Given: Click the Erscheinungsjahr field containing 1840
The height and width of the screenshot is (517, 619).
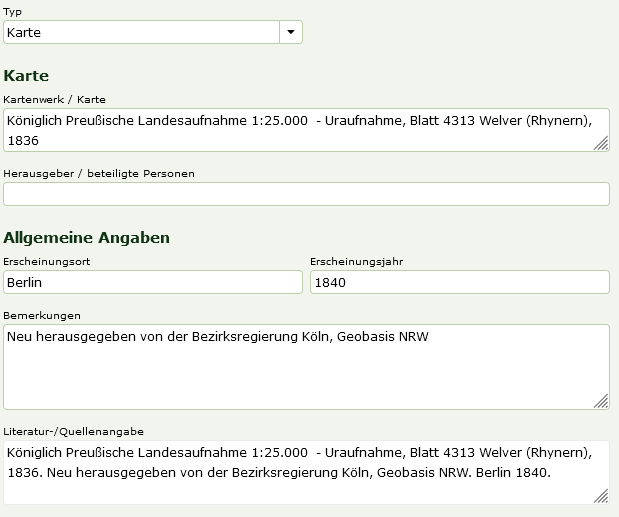Looking at the screenshot, I should point(460,282).
